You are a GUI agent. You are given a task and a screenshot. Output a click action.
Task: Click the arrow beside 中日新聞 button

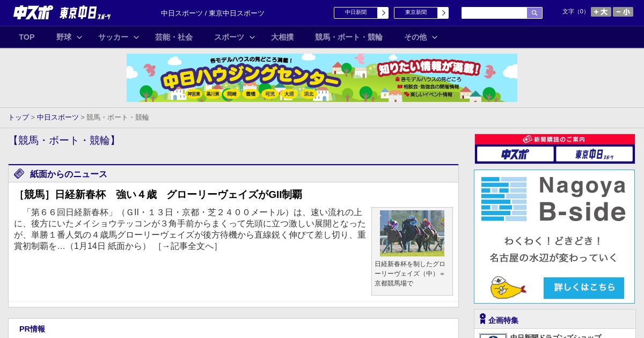tap(383, 13)
